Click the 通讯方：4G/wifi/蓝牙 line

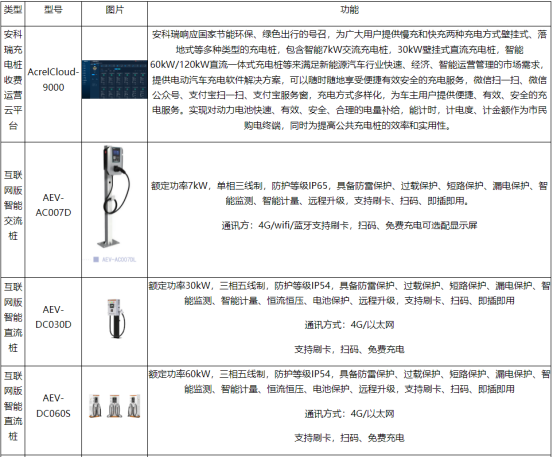[x=349, y=225]
